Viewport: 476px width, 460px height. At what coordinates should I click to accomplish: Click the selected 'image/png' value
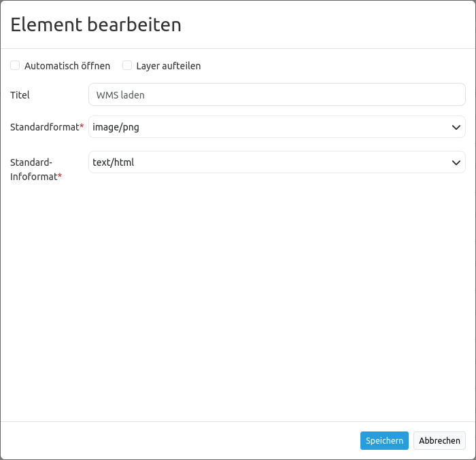click(x=116, y=127)
